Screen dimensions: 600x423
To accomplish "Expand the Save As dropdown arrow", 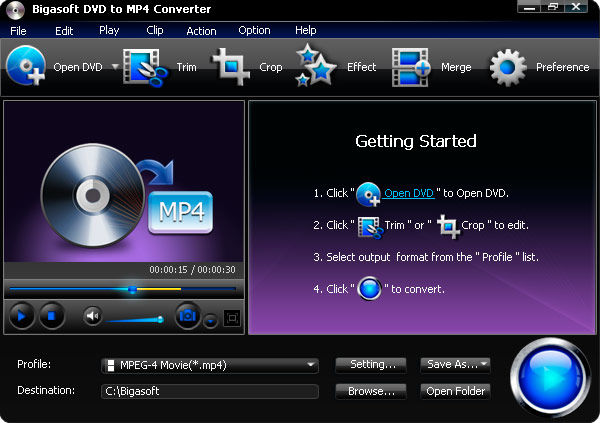I will coord(484,364).
